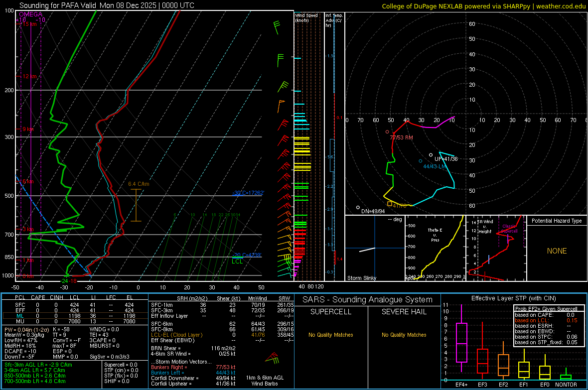Click the Inf. Temp. Adv. panel header

coord(334,20)
